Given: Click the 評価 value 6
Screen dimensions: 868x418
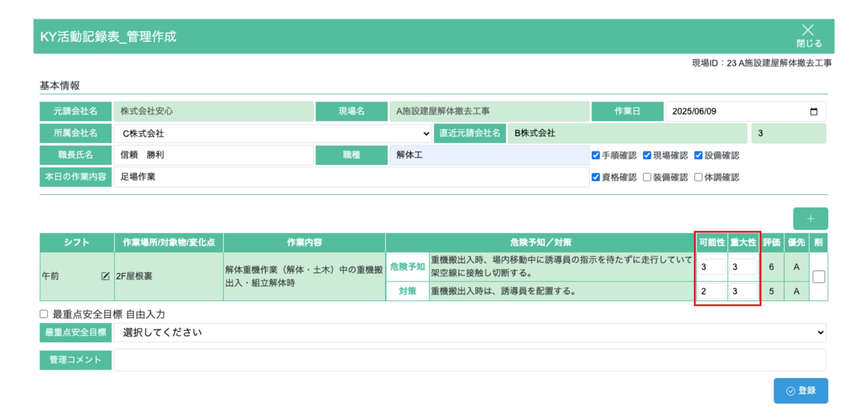Looking at the screenshot, I should 771,267.
